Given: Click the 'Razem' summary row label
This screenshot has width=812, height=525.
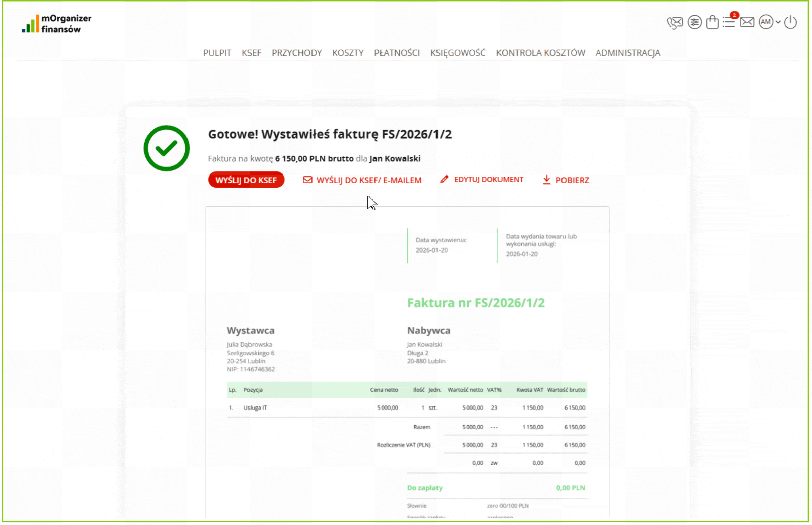Looking at the screenshot, I should [422, 427].
